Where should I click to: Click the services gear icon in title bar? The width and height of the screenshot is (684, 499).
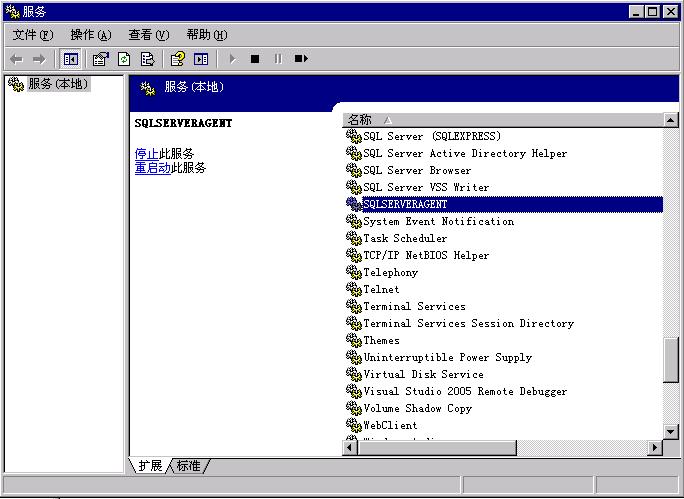click(13, 12)
